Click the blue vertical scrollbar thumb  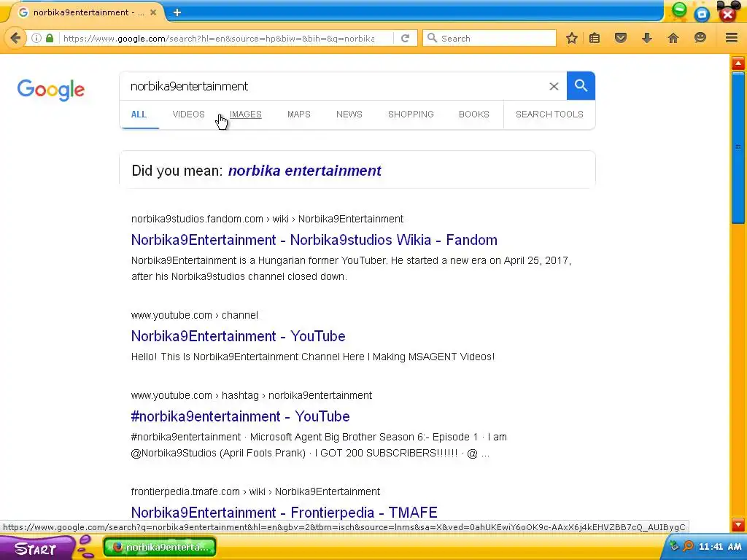[738, 147]
